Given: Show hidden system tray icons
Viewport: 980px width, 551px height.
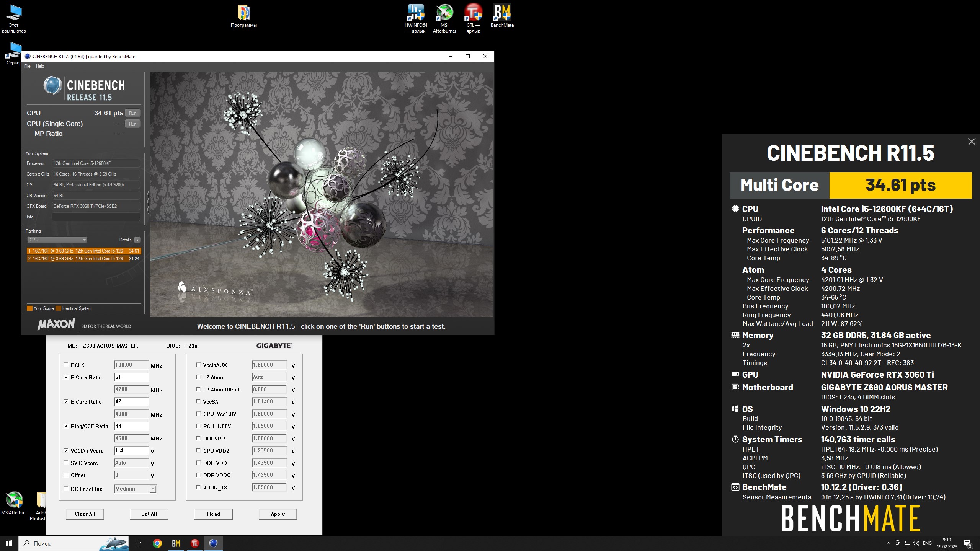Looking at the screenshot, I should (x=888, y=543).
